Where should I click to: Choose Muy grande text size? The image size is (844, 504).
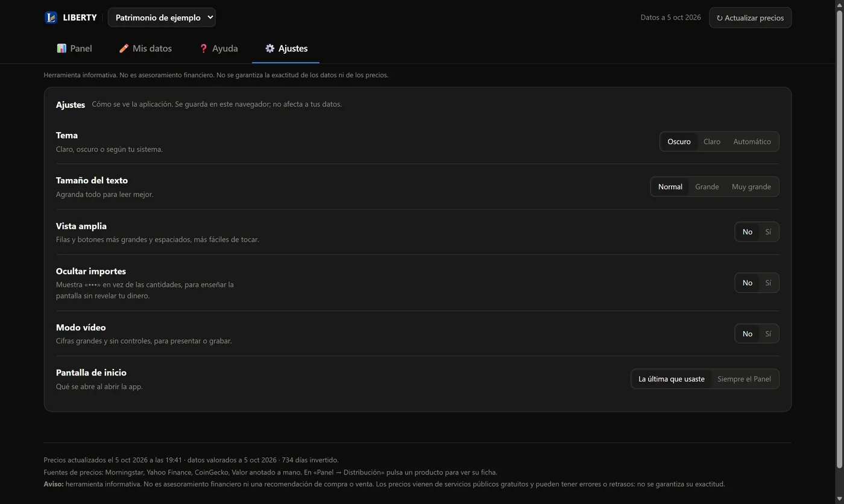point(751,187)
